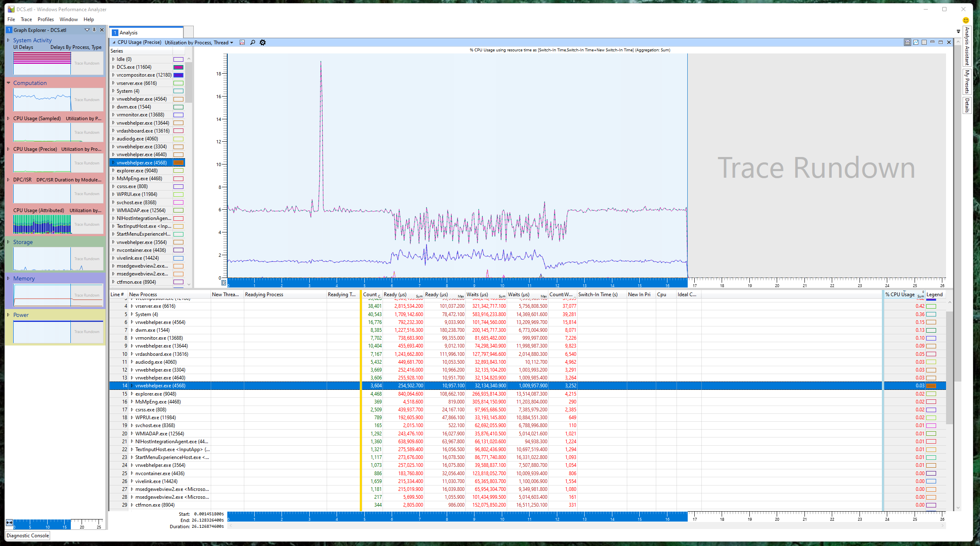The image size is (980, 546).
Task: Select the Analysis tab
Action: [x=147, y=32]
